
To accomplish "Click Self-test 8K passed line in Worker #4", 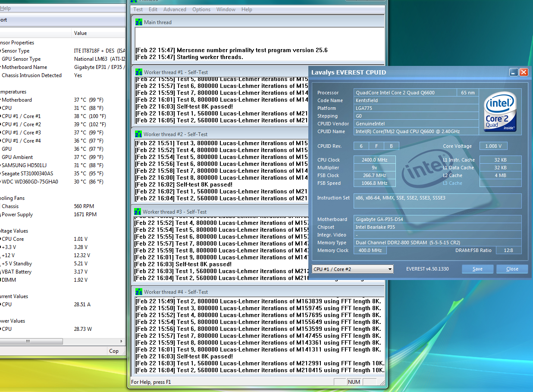I will (x=184, y=356).
